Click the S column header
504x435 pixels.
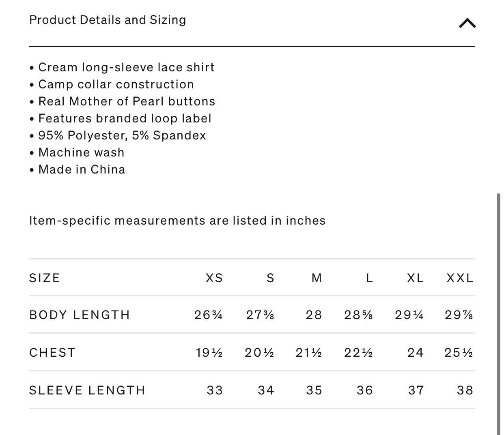(270, 278)
